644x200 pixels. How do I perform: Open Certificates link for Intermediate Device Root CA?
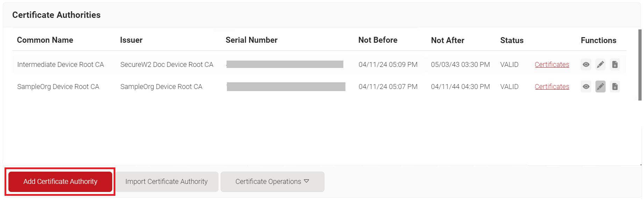pos(552,64)
